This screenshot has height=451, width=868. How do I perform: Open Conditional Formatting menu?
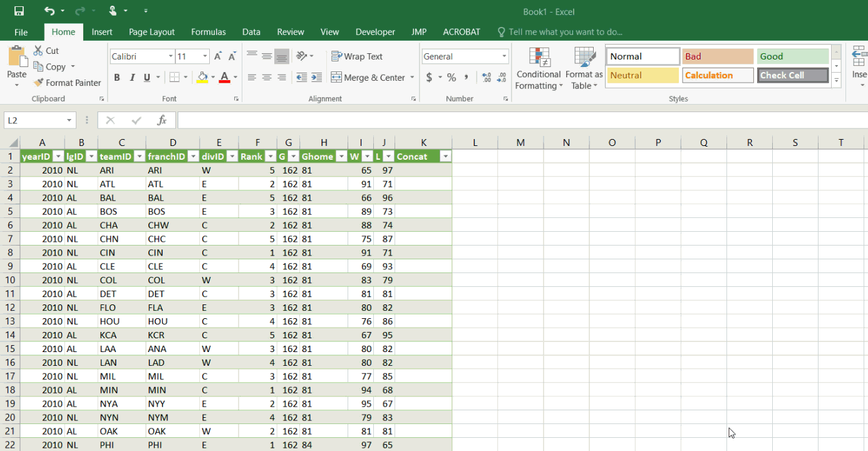tap(539, 69)
